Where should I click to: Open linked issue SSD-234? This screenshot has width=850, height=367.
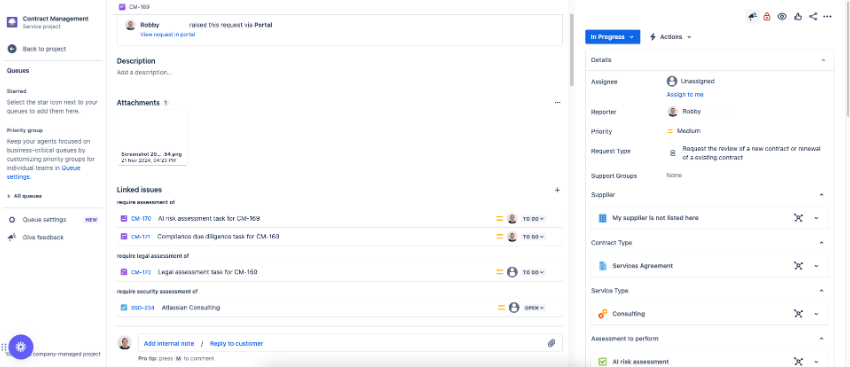(x=143, y=308)
